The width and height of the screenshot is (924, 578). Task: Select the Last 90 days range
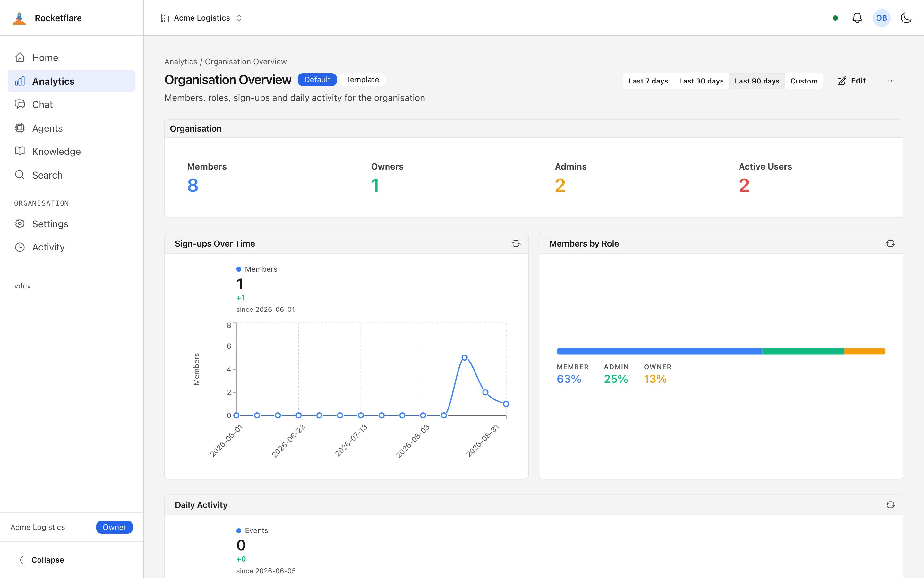(757, 81)
